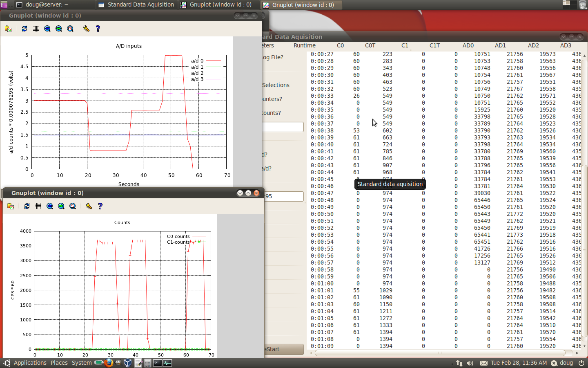Image resolution: width=588 pixels, height=368 pixels.
Task: Click the power/shutdown icon in panel
Action: click(x=582, y=363)
